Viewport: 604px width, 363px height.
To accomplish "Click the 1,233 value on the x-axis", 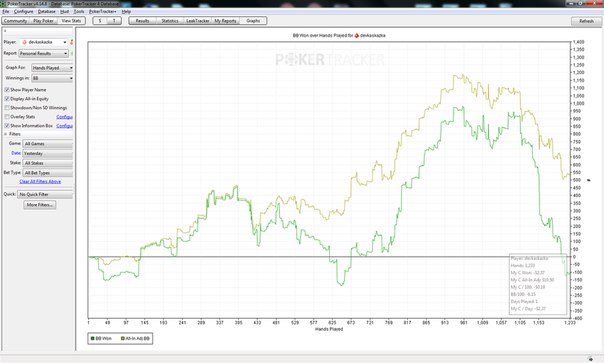I will [x=569, y=323].
